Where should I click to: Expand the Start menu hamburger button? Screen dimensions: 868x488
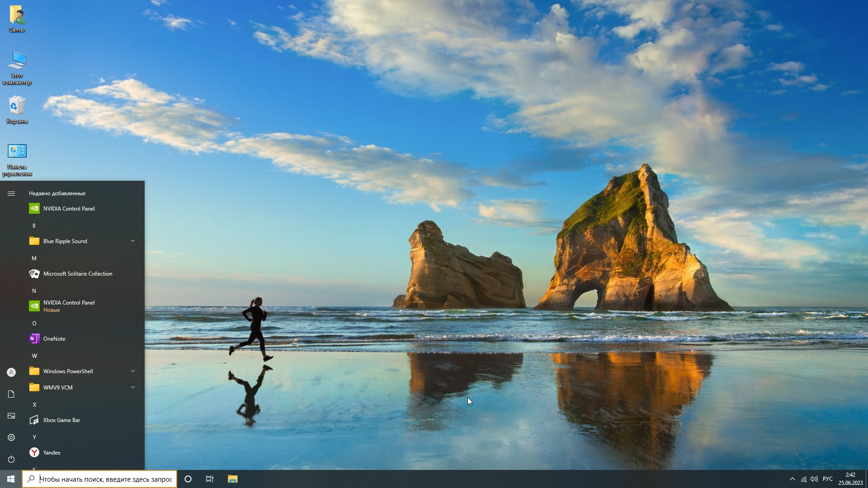coord(11,193)
